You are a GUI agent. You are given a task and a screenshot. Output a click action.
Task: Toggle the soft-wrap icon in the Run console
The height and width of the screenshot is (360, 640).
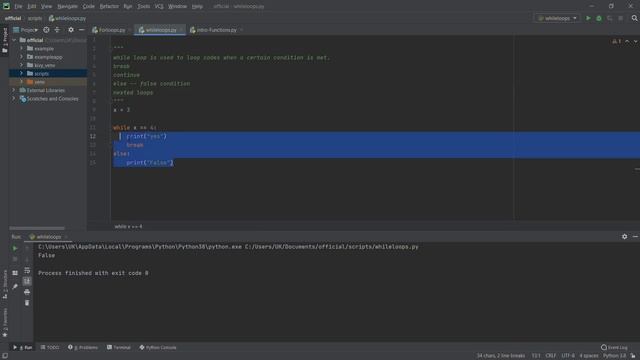click(27, 270)
